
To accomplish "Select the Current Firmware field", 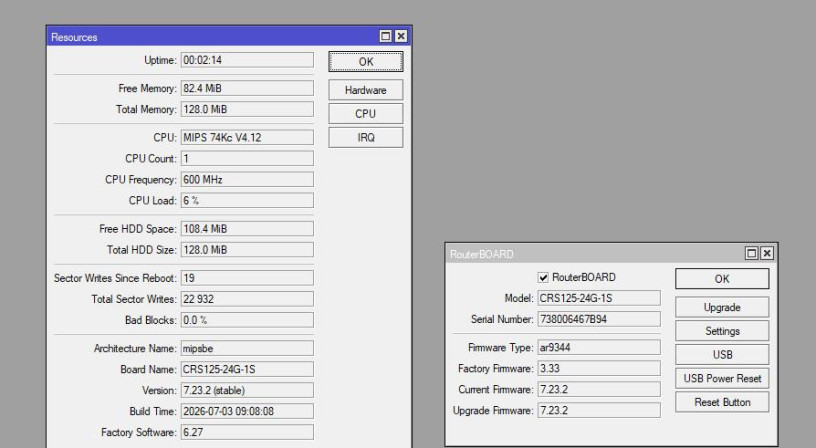I will 599,389.
